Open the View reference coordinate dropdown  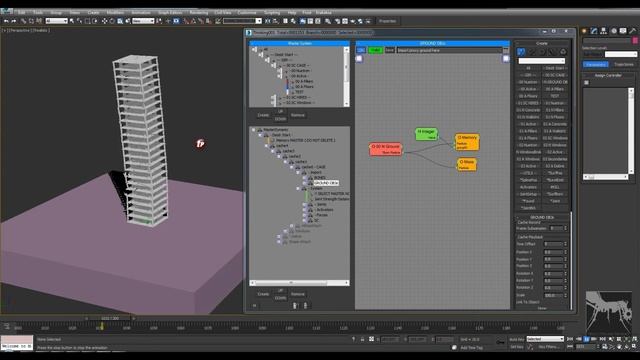pos(143,21)
